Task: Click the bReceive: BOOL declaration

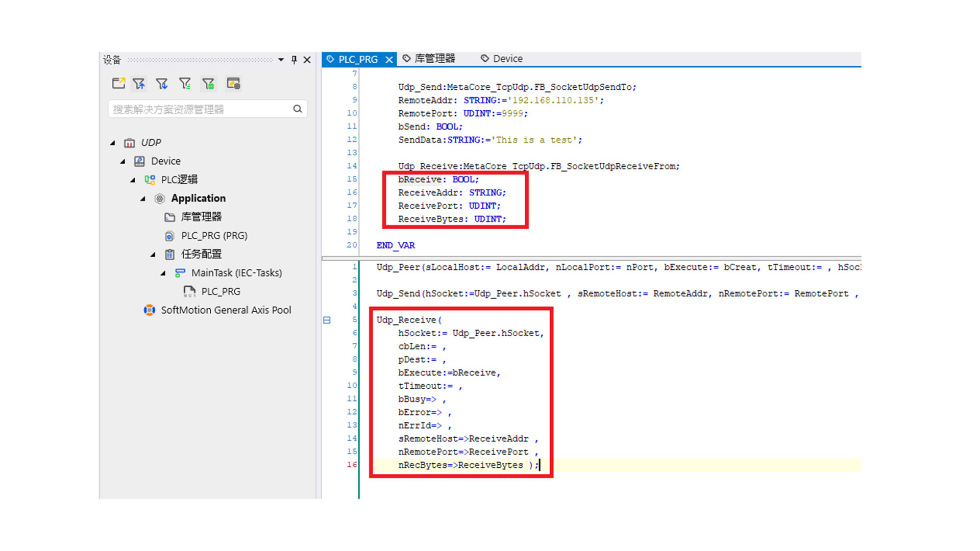Action: click(x=438, y=180)
